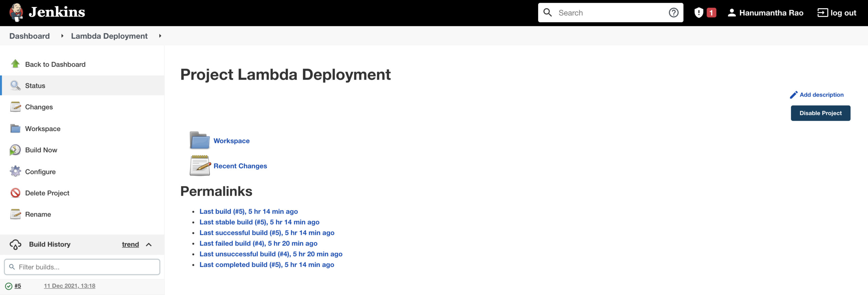
Task: Expand the Lambda Deployment breadcrumb arrow
Action: click(x=160, y=36)
